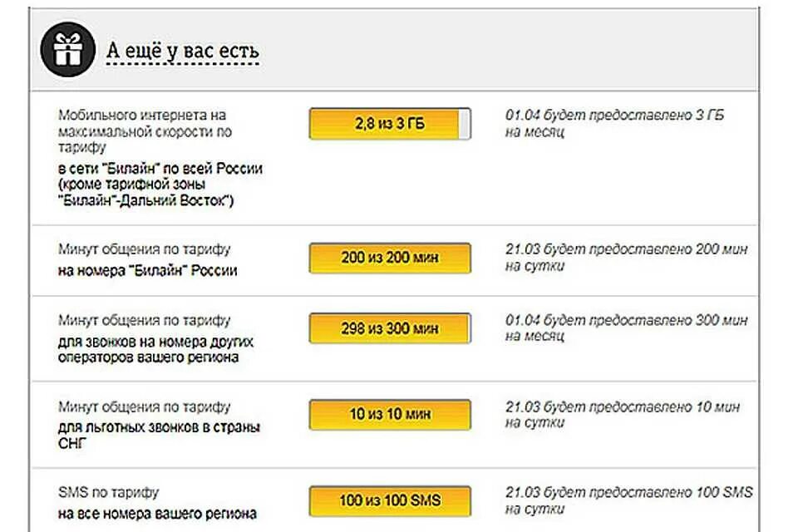Screen dimensions: 798x532
Task: Click "для звонков на номера других операторов" text
Action: click(x=155, y=349)
